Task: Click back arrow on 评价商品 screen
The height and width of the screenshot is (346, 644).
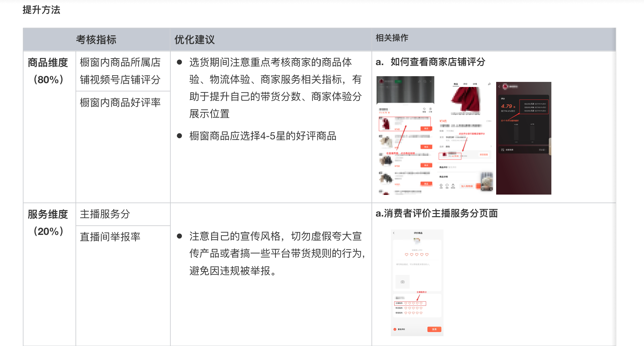Action: coord(394,233)
